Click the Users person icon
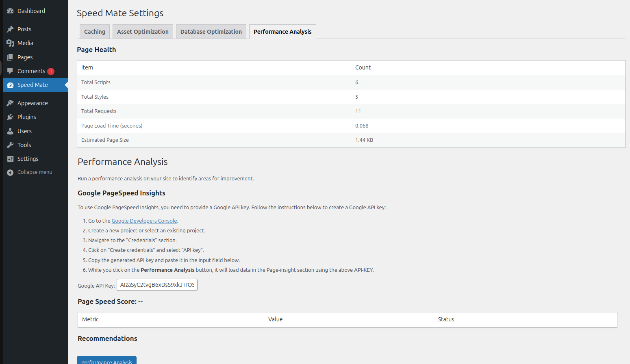Screen dimensions: 630x364 point(10,131)
